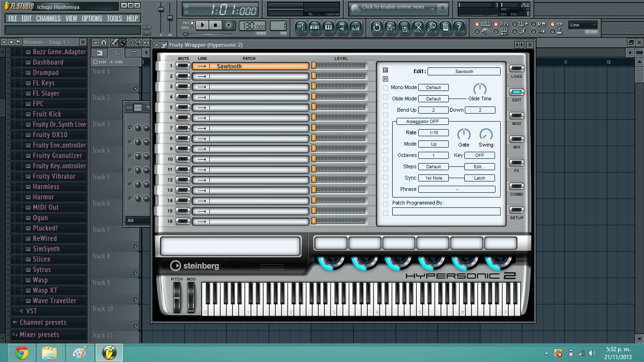
Task: Open the Mono Mode Default dropdown
Action: tap(433, 87)
